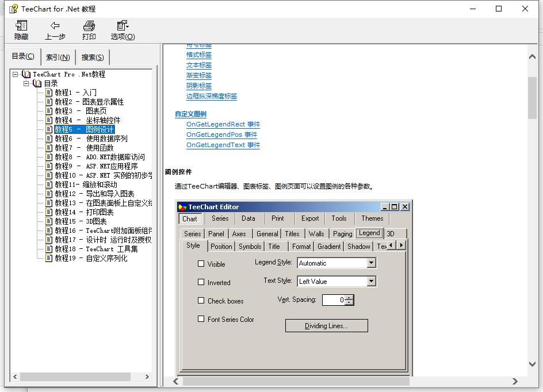Click the tab scroll right arrow in TeeChart Editor

click(x=401, y=245)
